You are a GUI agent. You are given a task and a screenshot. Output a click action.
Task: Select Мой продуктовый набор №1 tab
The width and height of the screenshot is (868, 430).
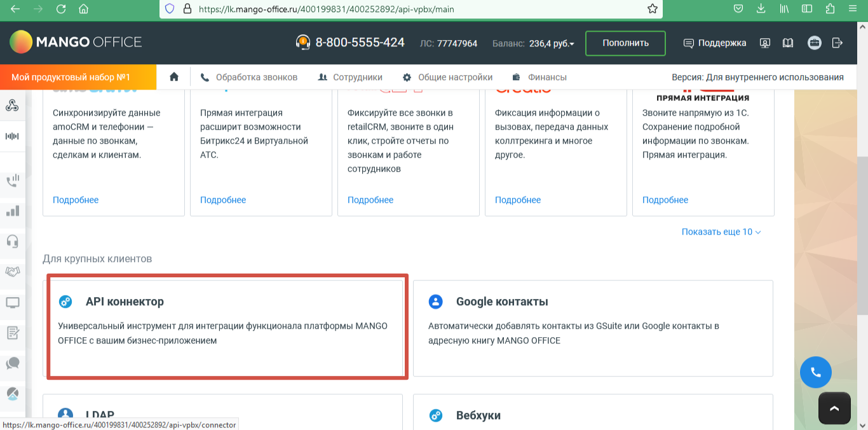click(x=78, y=77)
